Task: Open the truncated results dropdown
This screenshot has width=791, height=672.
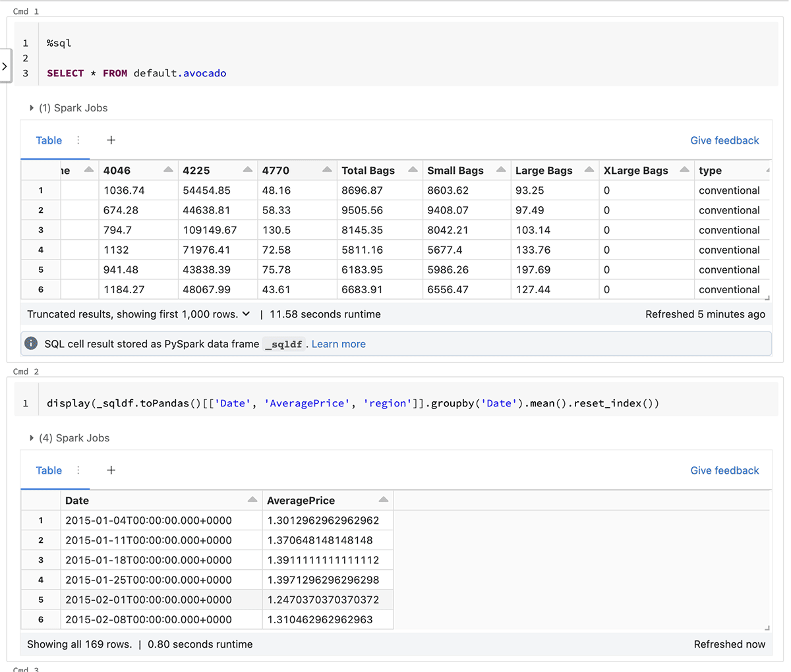Action: [246, 314]
